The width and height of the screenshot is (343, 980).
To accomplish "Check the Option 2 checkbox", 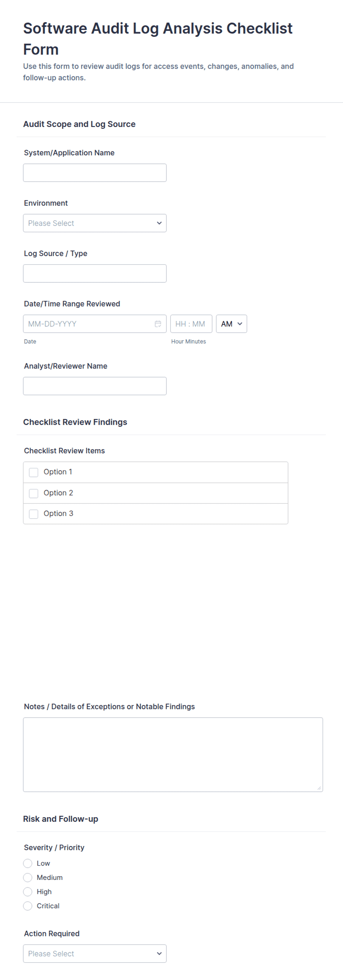I will pyautogui.click(x=34, y=493).
